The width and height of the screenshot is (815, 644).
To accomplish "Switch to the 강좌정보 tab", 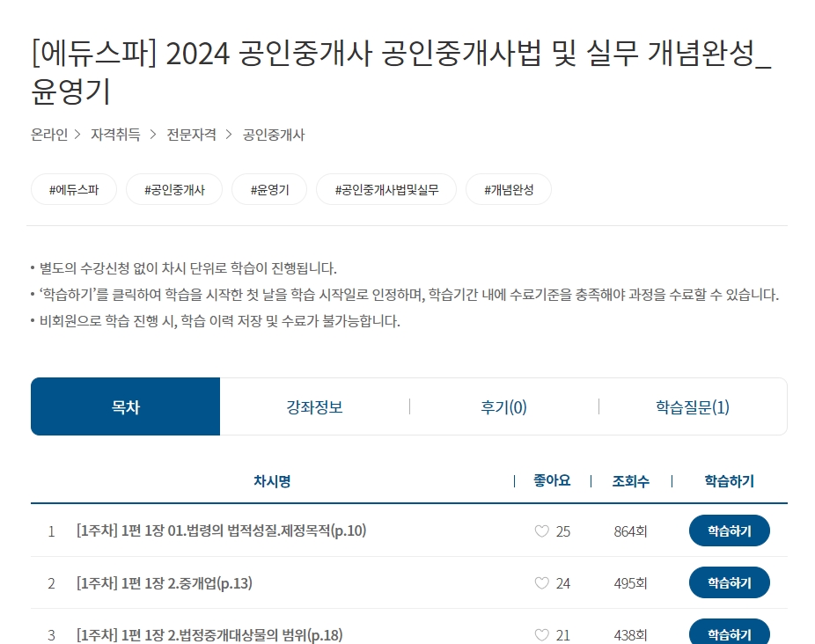I will pos(314,406).
